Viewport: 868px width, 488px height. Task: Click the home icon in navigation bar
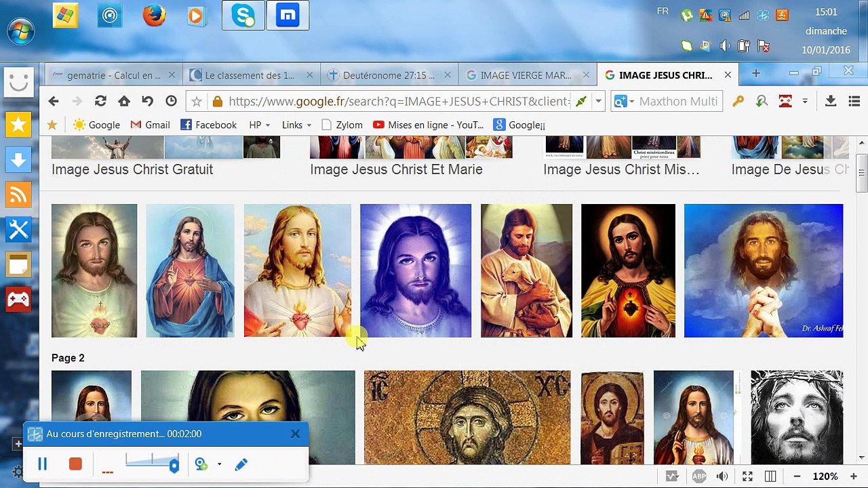click(x=123, y=101)
